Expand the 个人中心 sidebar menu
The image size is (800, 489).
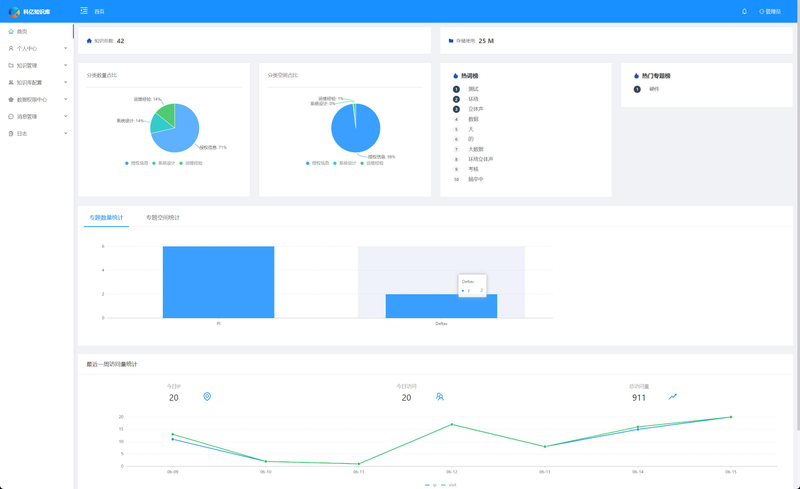click(x=36, y=48)
